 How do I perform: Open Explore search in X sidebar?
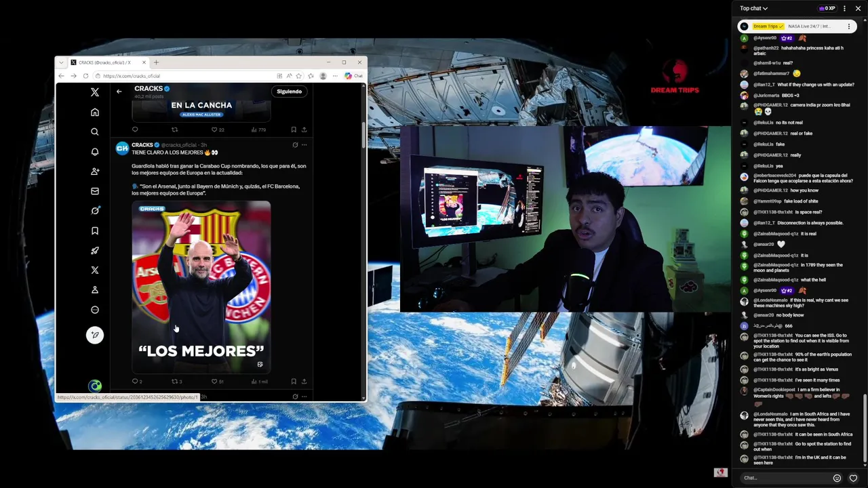(x=95, y=131)
